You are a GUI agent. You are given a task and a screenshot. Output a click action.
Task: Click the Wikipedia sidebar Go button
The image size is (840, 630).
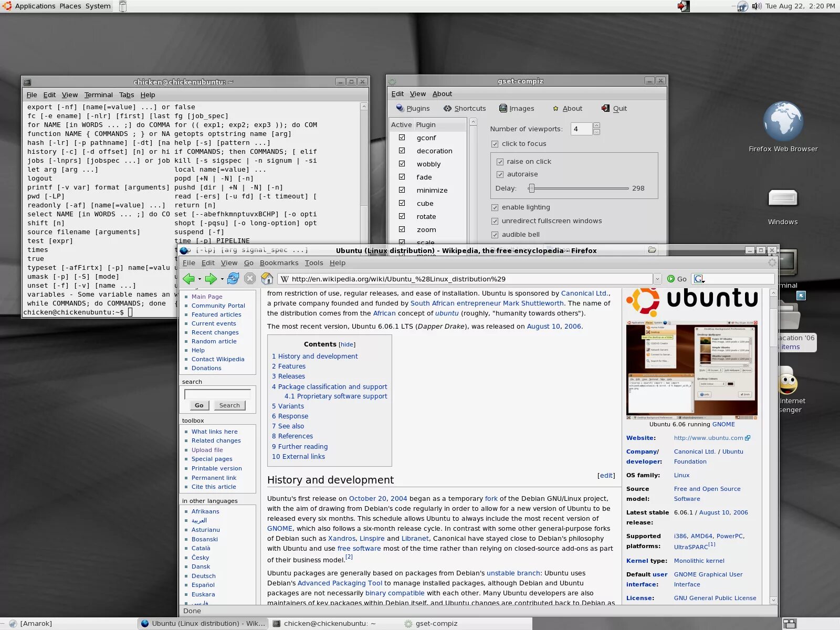[199, 405]
